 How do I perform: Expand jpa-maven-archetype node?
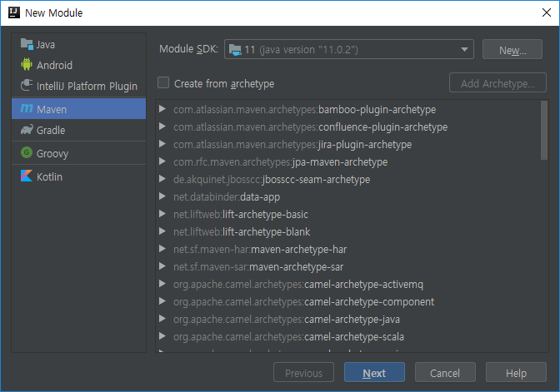(x=162, y=161)
